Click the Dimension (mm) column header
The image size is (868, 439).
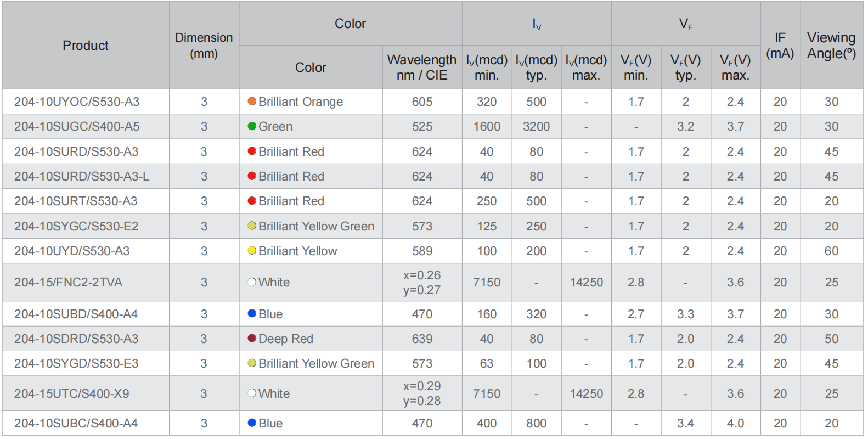tap(204, 46)
